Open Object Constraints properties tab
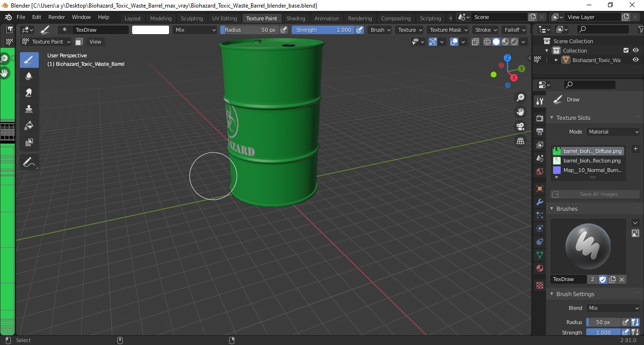644x345 pixels. point(539,242)
